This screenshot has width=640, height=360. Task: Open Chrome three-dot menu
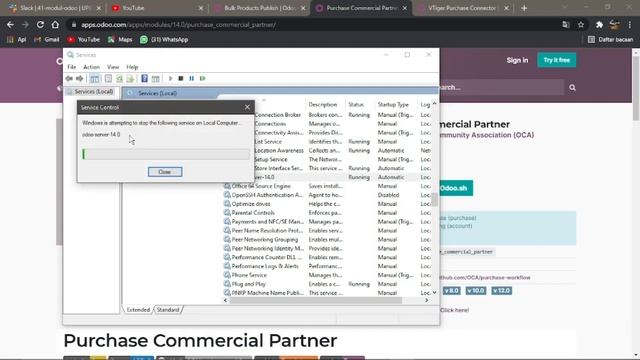630,24
